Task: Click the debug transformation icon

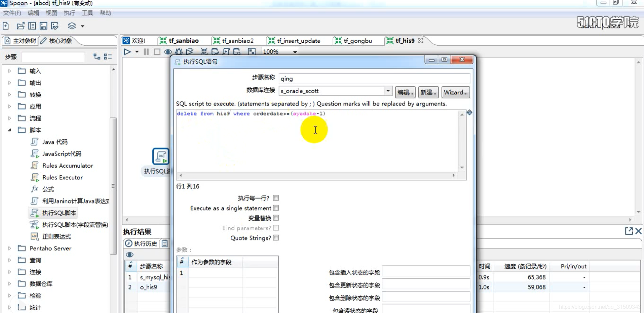Action: point(179,52)
